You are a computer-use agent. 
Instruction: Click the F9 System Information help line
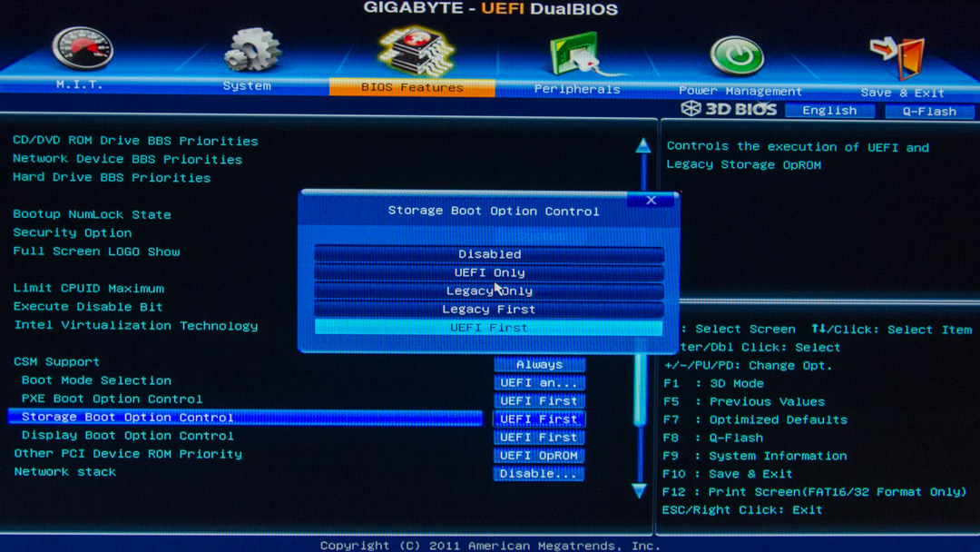pyautogui.click(x=755, y=456)
